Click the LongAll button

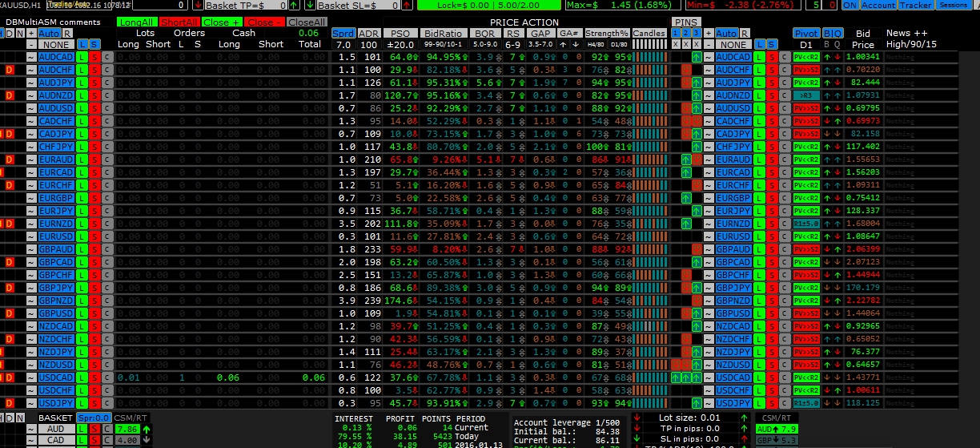(x=136, y=22)
